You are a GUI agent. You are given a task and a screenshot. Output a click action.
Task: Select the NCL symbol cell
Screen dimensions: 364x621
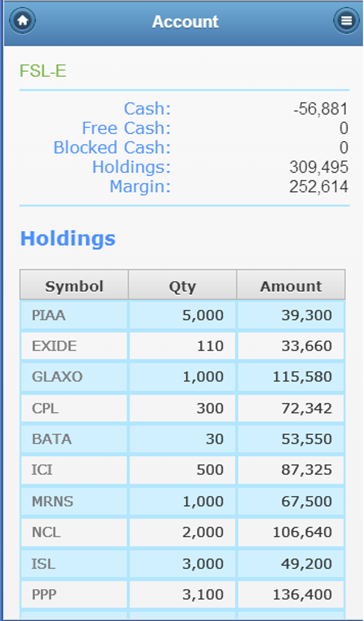(x=46, y=532)
